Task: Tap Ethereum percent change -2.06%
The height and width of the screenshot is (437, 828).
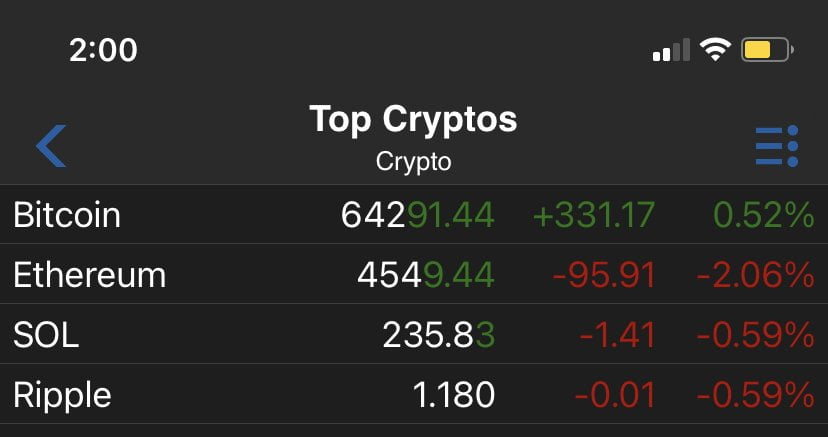Action: click(x=755, y=275)
